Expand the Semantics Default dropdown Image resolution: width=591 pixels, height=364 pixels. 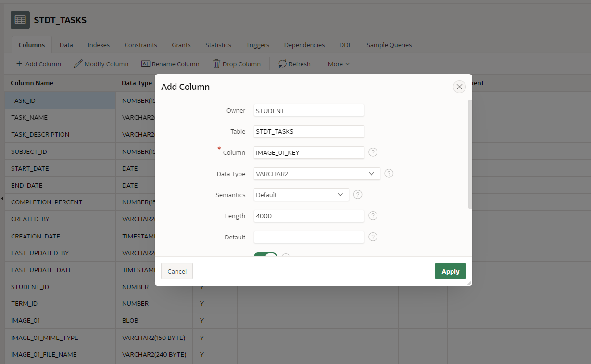pos(301,195)
